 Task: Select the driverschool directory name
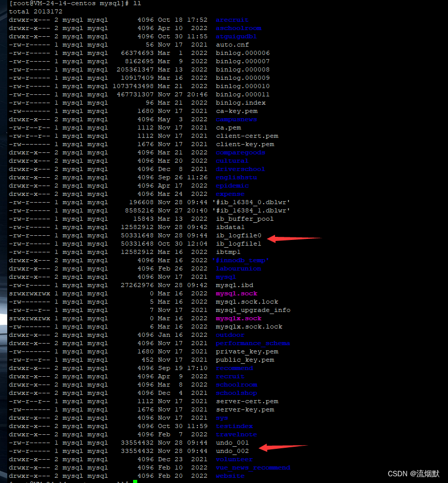point(240,169)
